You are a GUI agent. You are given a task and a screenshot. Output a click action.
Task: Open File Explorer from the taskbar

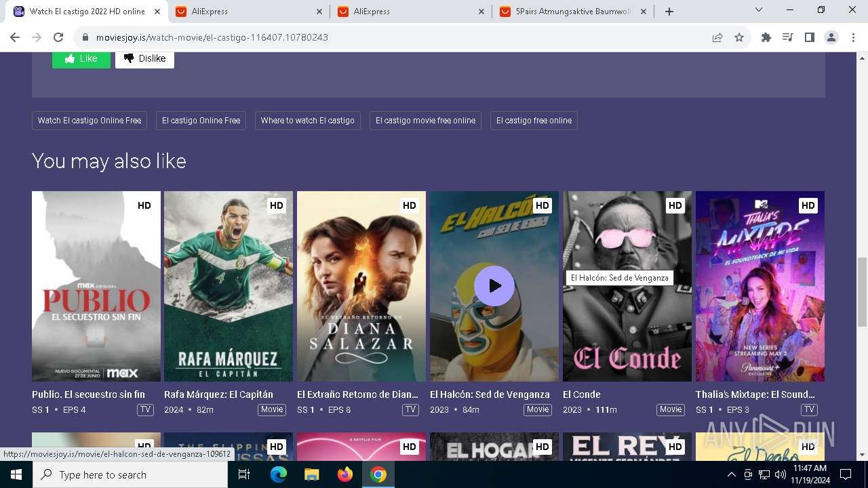[312, 474]
